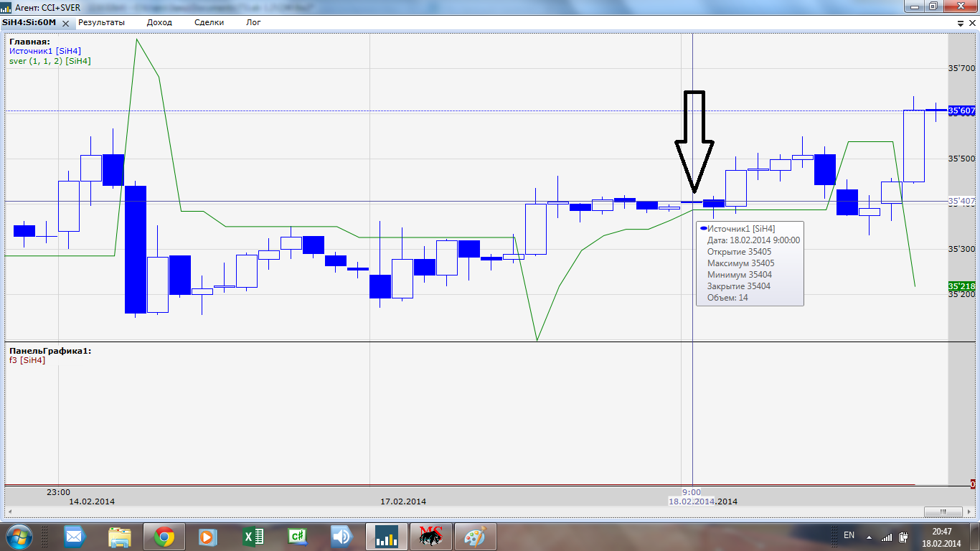Click the right arrow of chart scrollbar

tap(968, 512)
